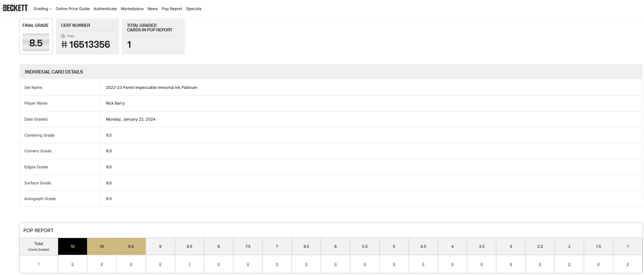
Task: Select News in the top navigation
Action: click(153, 9)
